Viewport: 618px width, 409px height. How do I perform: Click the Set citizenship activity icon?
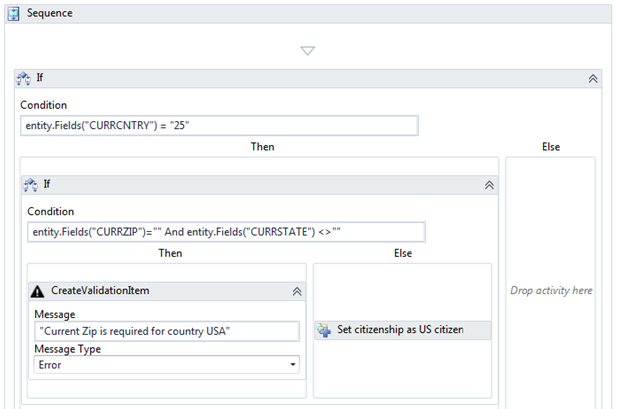pos(325,330)
